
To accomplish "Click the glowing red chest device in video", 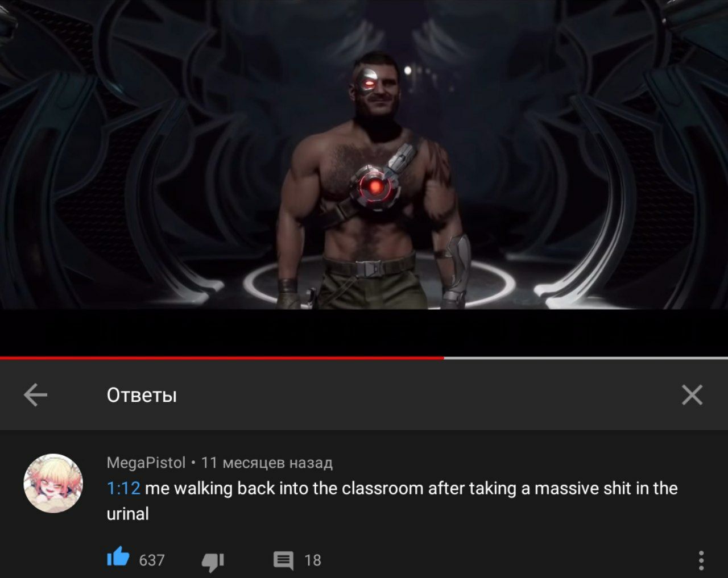I will [374, 187].
